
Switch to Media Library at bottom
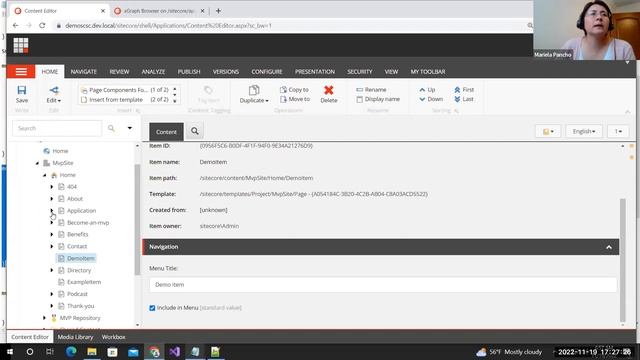(76, 337)
